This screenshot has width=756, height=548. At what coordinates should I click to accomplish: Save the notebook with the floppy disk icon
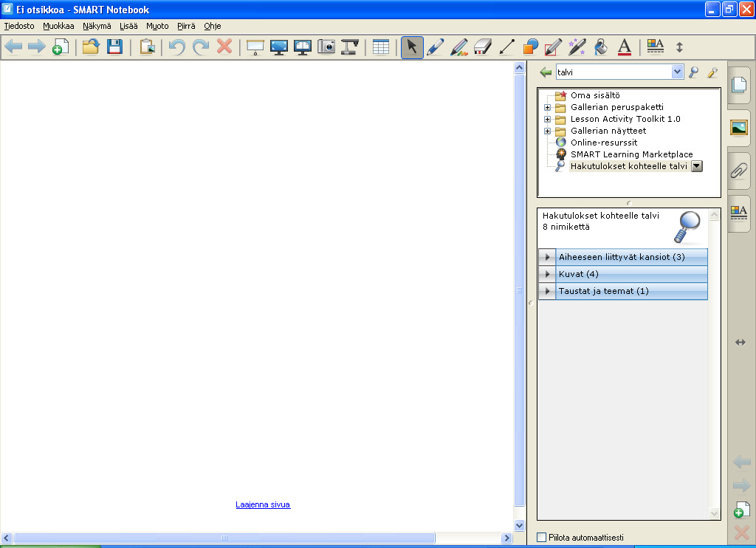[114, 47]
